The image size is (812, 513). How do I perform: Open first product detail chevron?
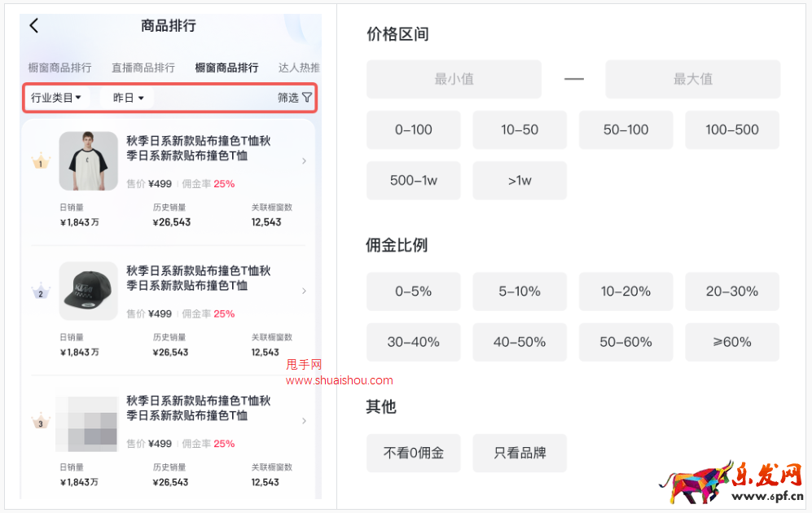(x=304, y=161)
